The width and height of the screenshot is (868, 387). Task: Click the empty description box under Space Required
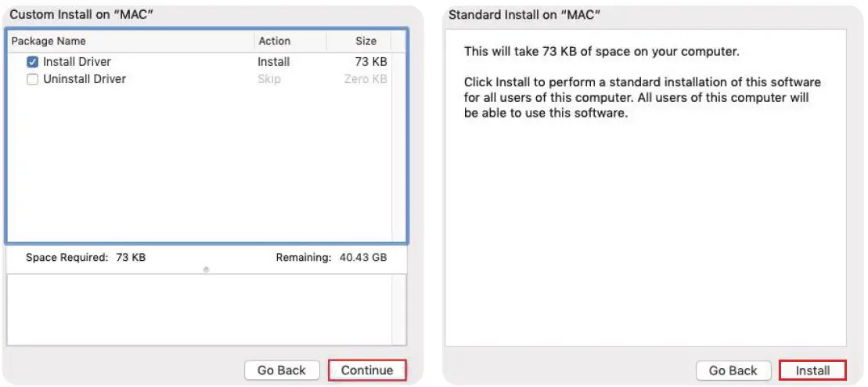206,309
